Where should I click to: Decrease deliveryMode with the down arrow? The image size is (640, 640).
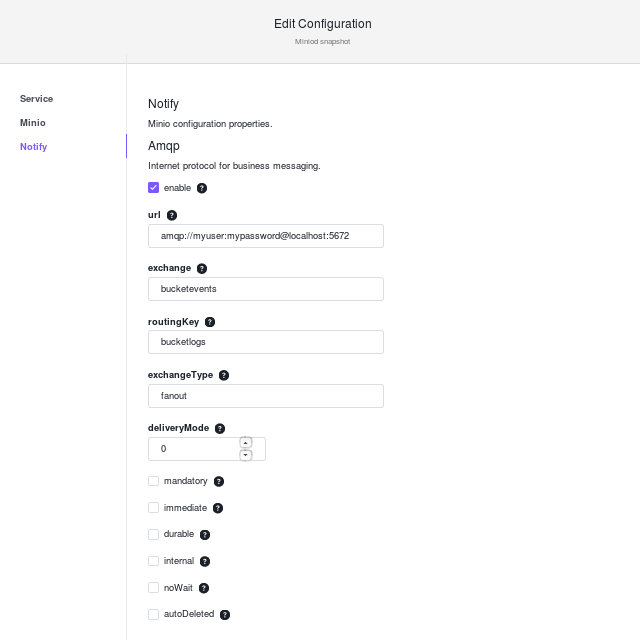click(x=245, y=455)
